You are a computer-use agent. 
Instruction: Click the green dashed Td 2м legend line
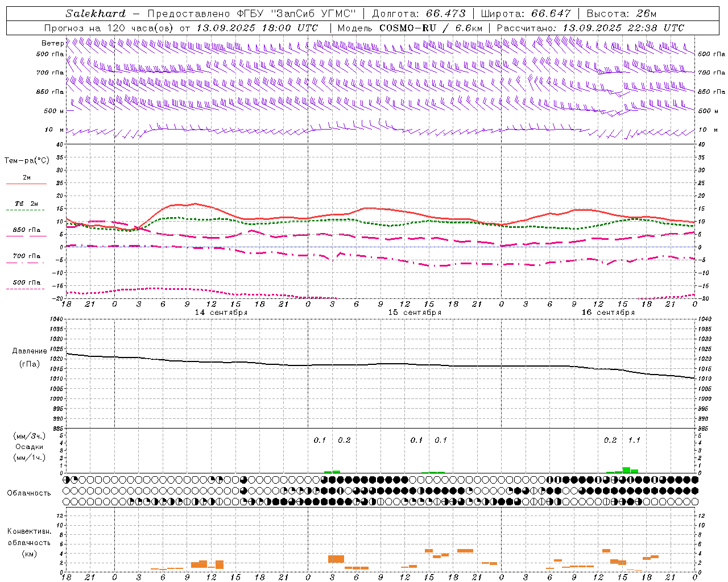coord(26,210)
